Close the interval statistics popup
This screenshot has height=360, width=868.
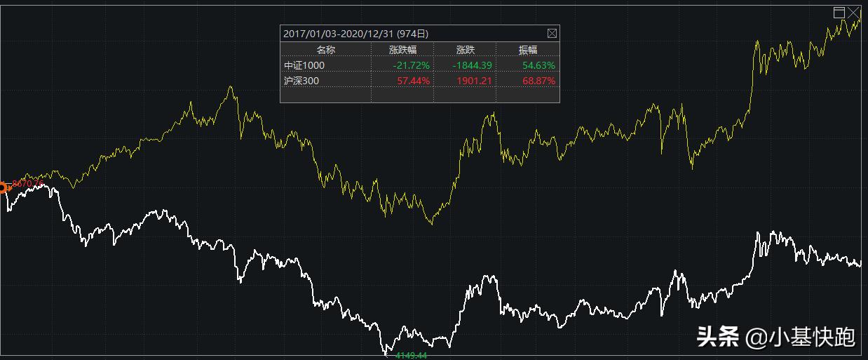coord(552,34)
